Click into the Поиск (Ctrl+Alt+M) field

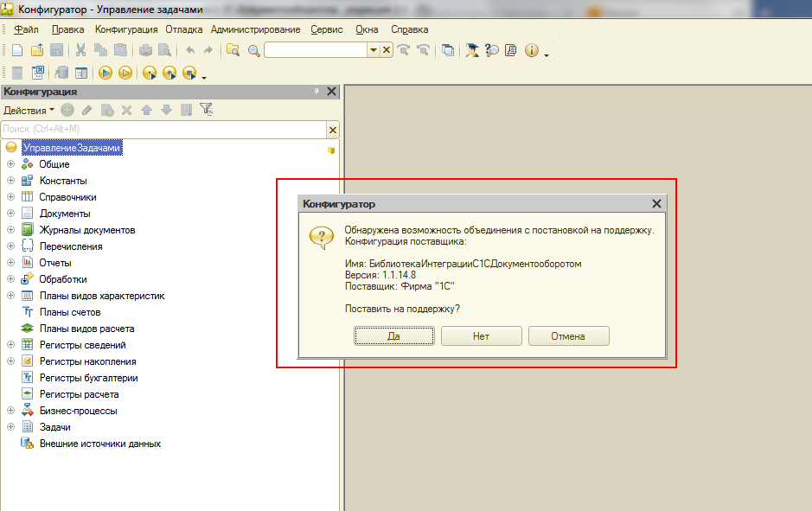163,129
